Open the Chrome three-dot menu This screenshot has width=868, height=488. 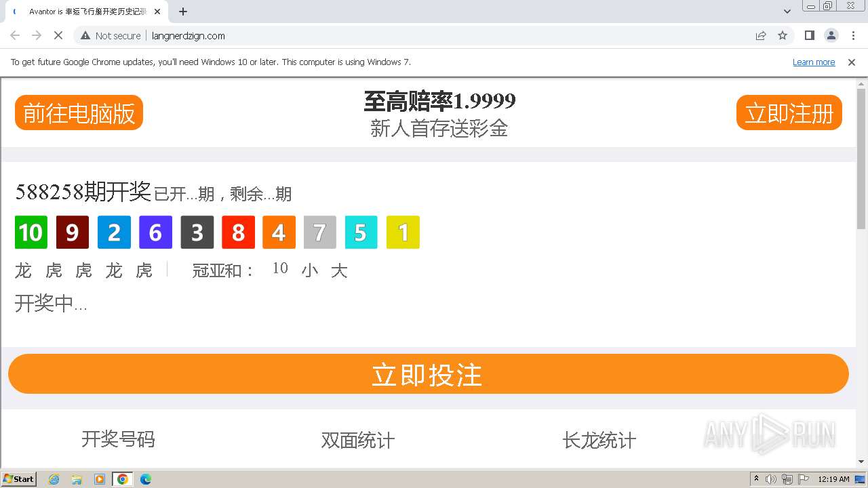[853, 35]
